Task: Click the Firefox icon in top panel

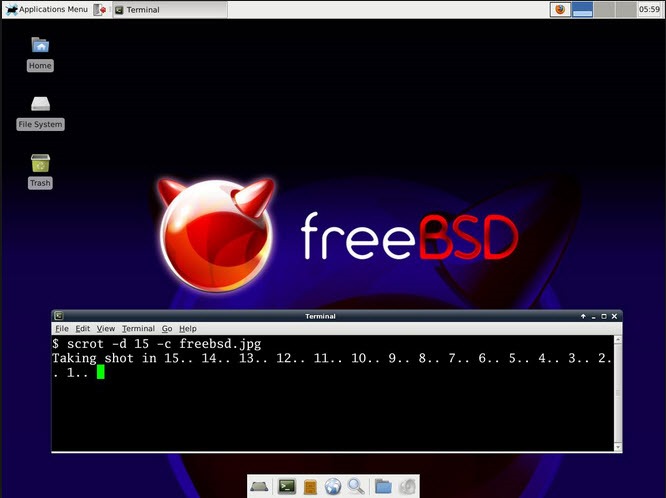Action: 560,9
